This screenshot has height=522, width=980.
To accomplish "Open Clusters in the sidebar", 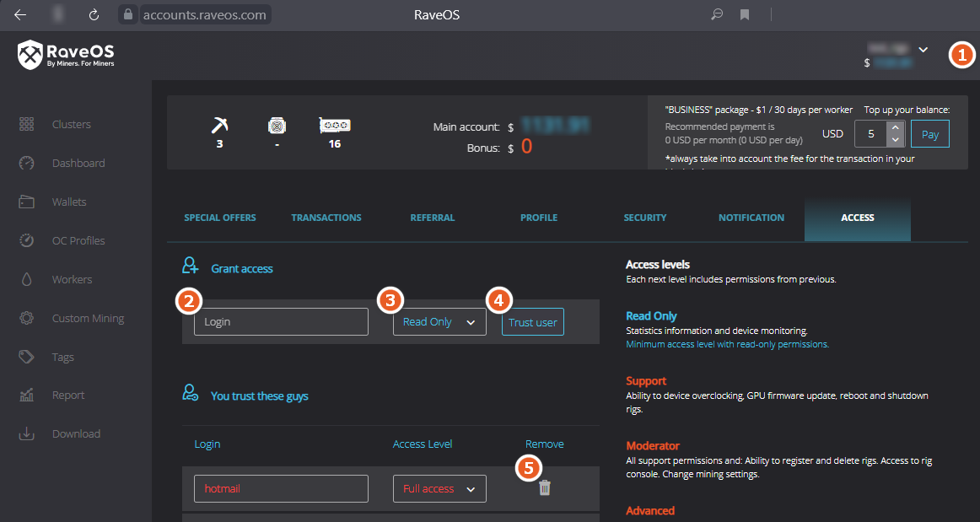I will pyautogui.click(x=71, y=124).
